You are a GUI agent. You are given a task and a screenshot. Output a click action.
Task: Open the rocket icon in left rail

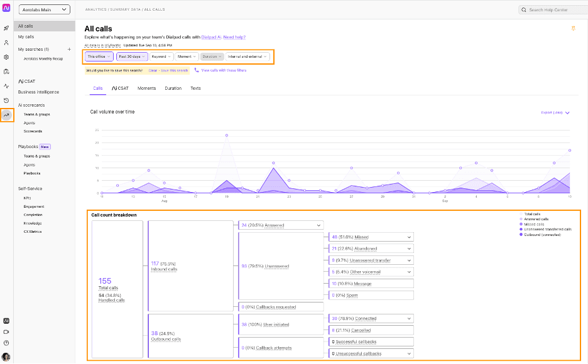tap(6, 28)
